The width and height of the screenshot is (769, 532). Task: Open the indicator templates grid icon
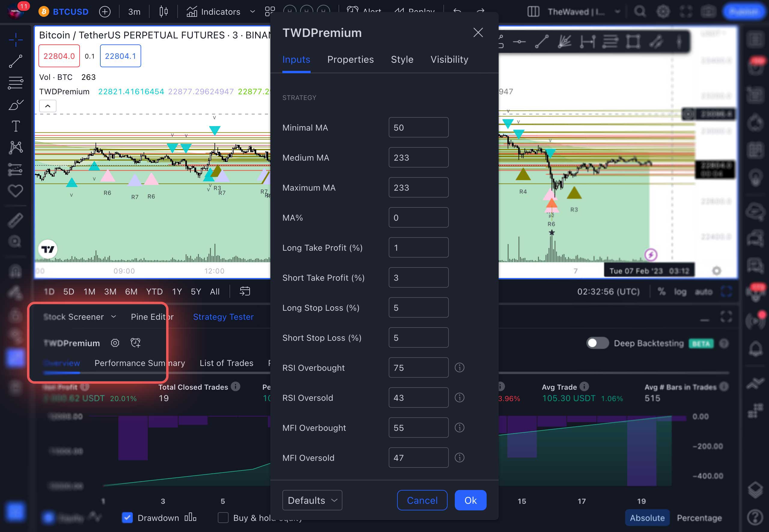270,12
